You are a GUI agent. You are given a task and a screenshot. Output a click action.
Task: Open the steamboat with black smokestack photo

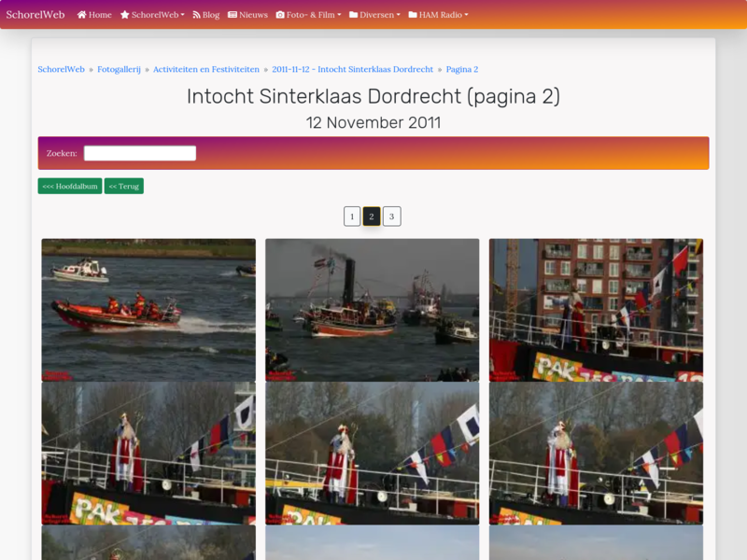click(373, 310)
